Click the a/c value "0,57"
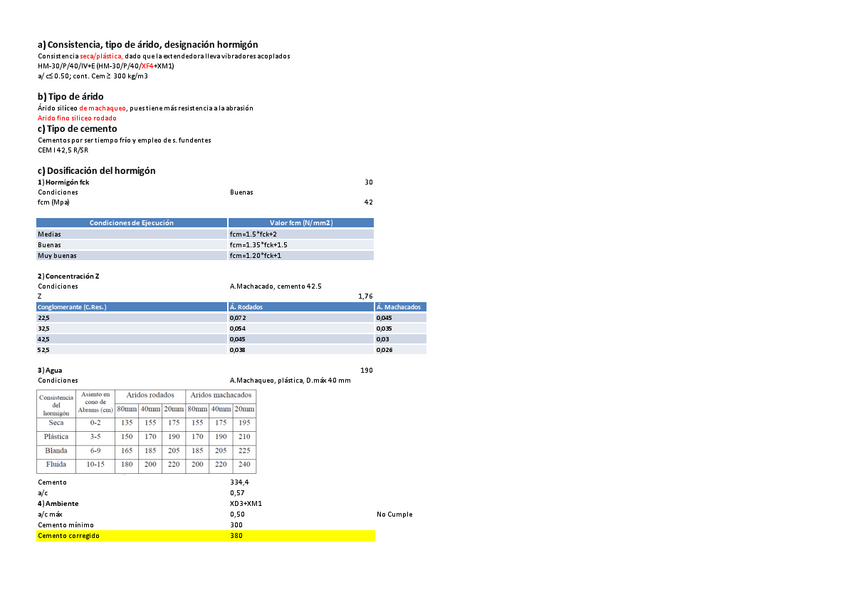 237,493
